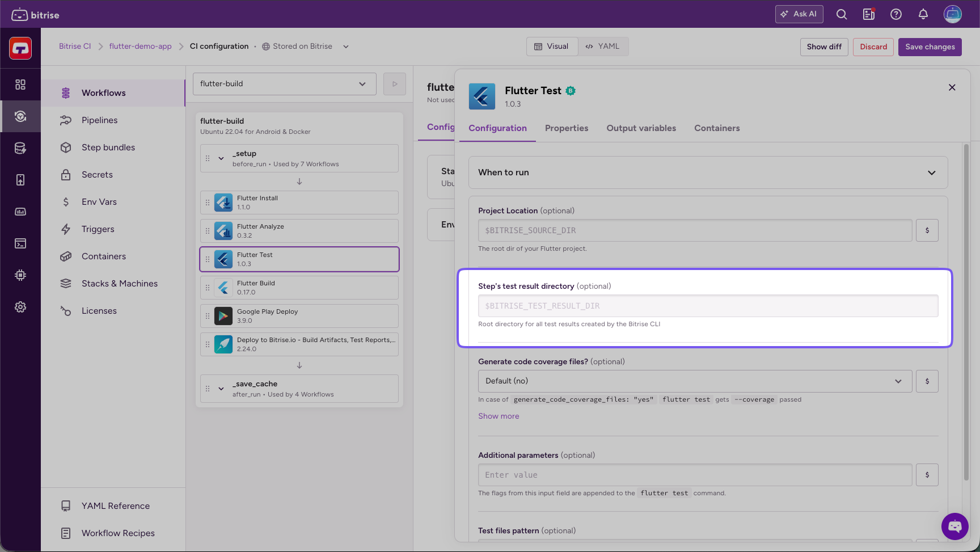Viewport: 980px width, 552px height.
Task: Open Env Vars in sidebar
Action: click(113, 202)
